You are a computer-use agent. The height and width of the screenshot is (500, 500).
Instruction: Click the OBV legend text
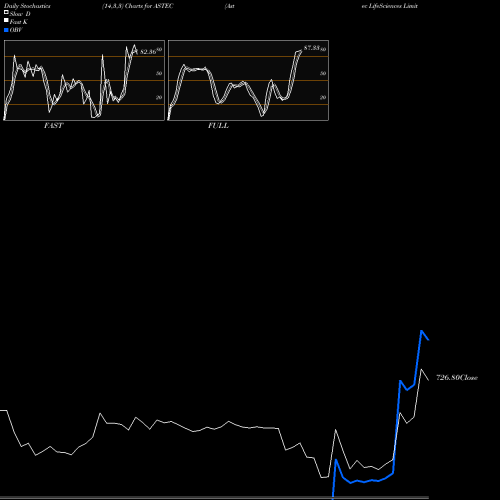coord(16,30)
